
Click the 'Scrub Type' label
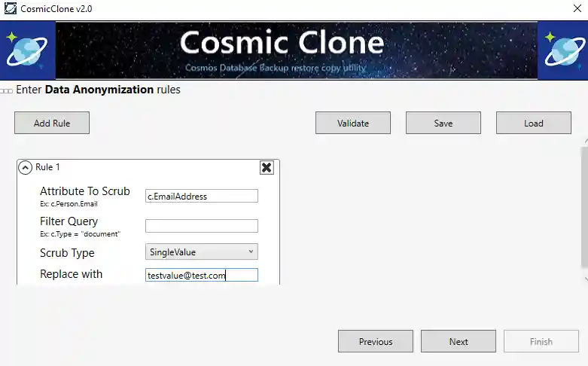point(67,253)
